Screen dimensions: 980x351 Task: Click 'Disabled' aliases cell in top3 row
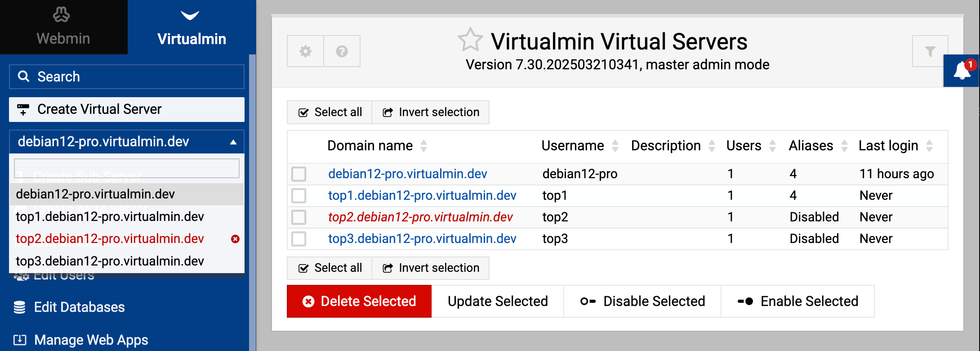point(814,239)
